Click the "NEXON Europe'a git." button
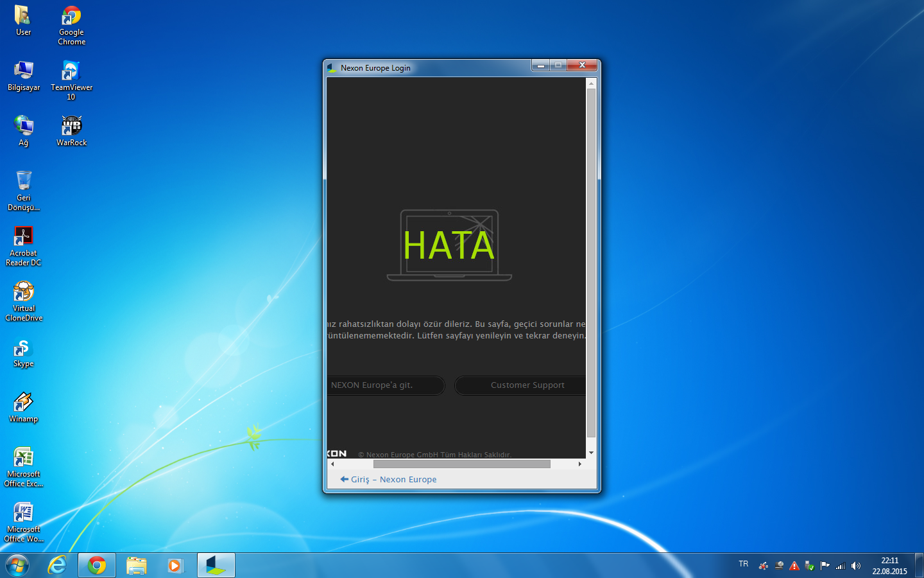Image resolution: width=924 pixels, height=578 pixels. point(385,385)
